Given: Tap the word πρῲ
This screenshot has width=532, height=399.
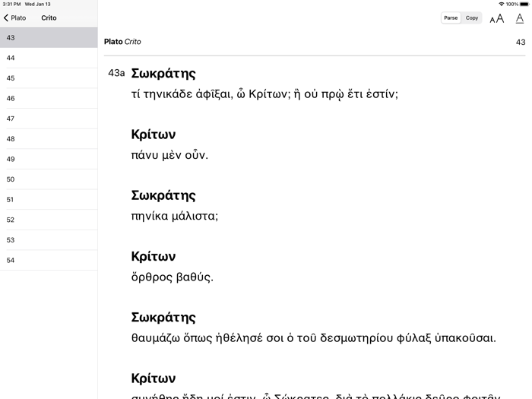Looking at the screenshot, I should click(333, 94).
